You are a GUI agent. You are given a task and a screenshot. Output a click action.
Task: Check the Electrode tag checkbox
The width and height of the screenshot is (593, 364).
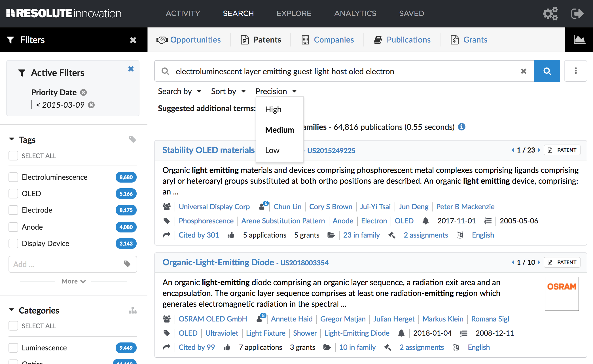pyautogui.click(x=13, y=210)
